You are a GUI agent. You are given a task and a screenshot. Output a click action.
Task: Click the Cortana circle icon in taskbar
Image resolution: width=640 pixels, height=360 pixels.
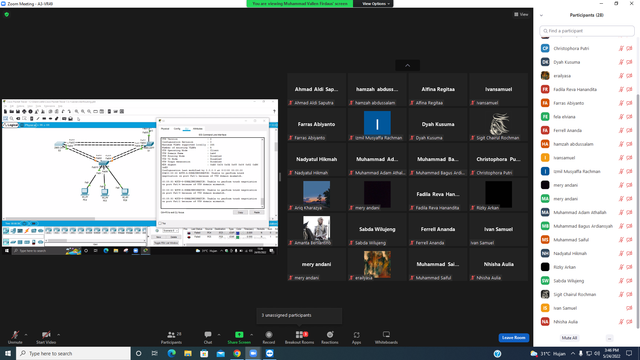[x=138, y=353]
